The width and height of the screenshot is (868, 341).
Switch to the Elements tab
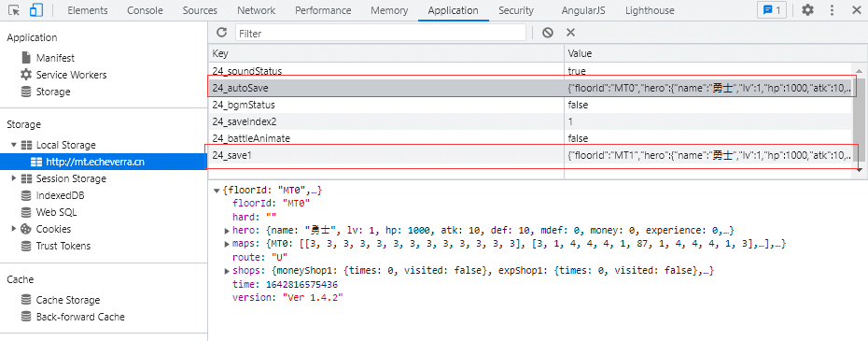tap(88, 10)
